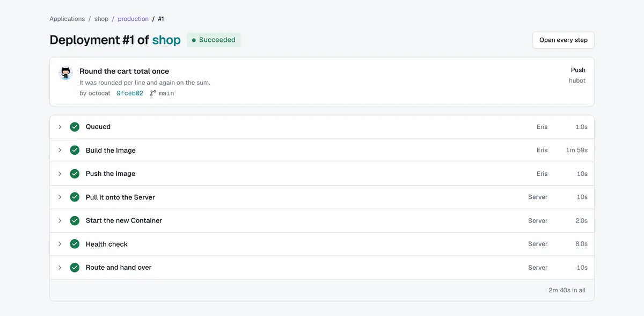Click the Health check step title
644x316 pixels.
[x=107, y=244]
